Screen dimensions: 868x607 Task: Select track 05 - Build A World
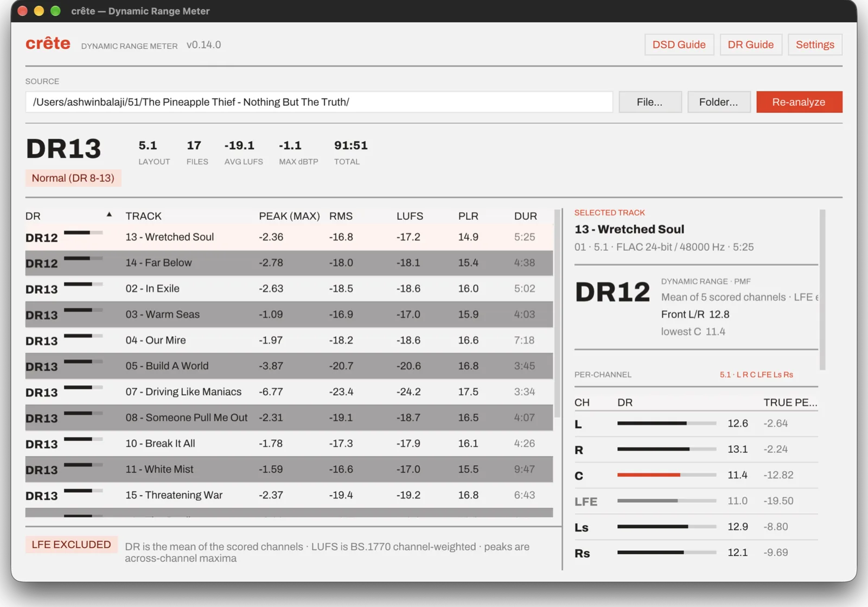289,366
